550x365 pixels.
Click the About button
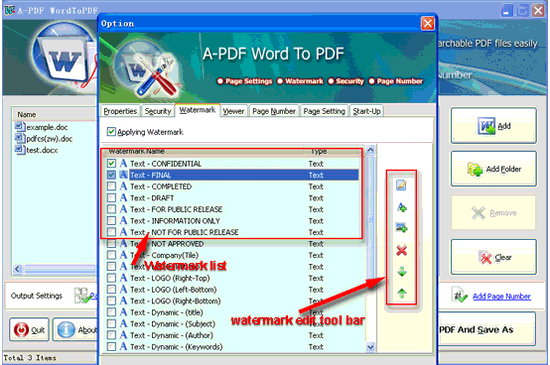click(x=75, y=330)
